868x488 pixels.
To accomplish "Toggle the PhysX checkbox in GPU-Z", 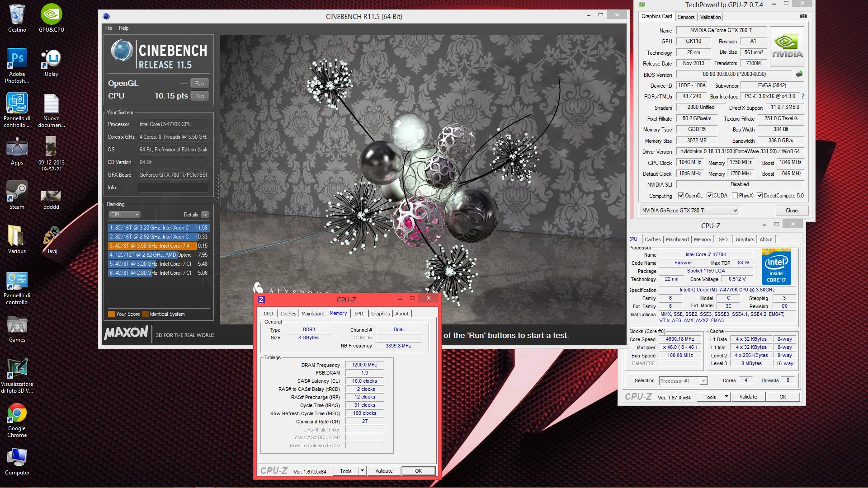I will point(735,196).
